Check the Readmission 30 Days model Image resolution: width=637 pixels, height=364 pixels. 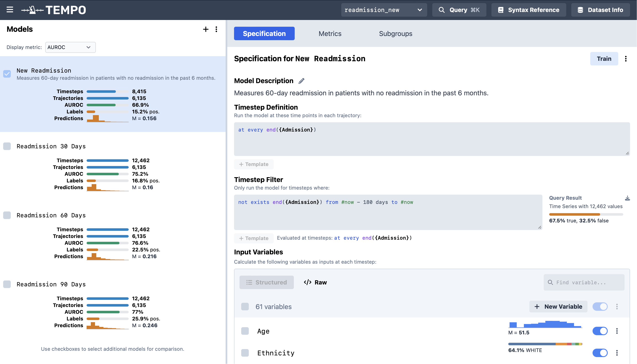pos(7,146)
